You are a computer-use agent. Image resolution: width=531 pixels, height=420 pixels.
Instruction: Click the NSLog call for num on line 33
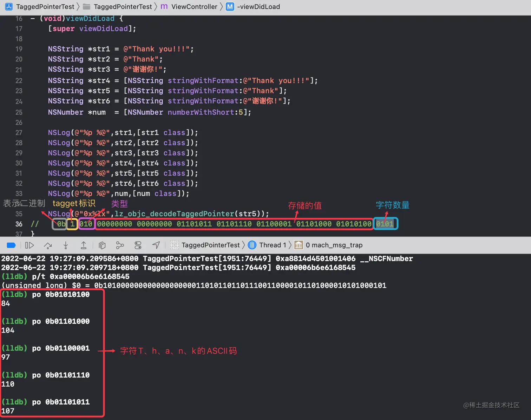(x=119, y=193)
